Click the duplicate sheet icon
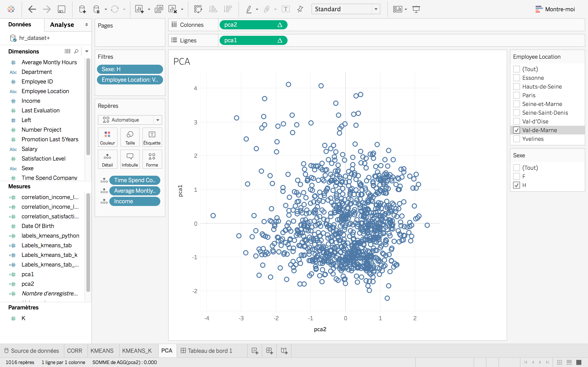588x367 pixels. tap(159, 9)
